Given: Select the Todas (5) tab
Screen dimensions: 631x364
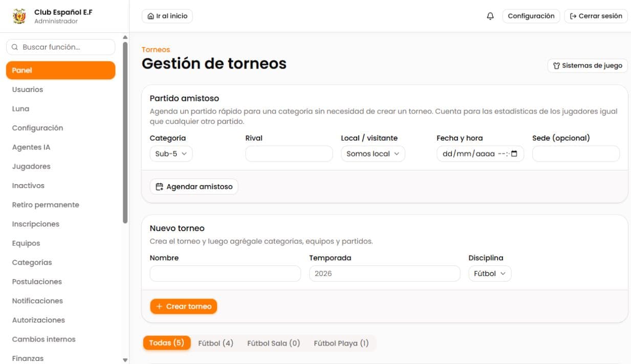Looking at the screenshot, I should [166, 343].
